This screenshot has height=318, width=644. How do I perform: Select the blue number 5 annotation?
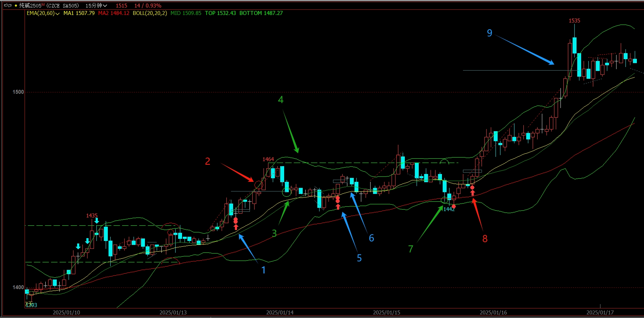coord(359,258)
